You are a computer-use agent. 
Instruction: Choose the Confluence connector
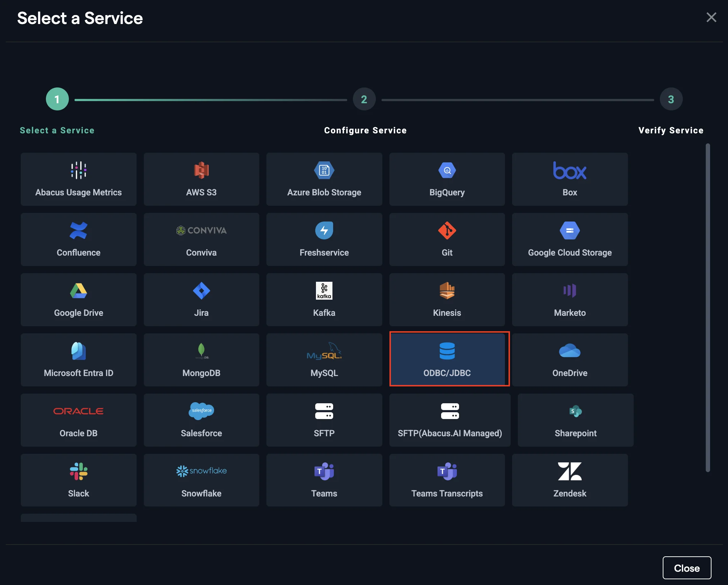78,239
